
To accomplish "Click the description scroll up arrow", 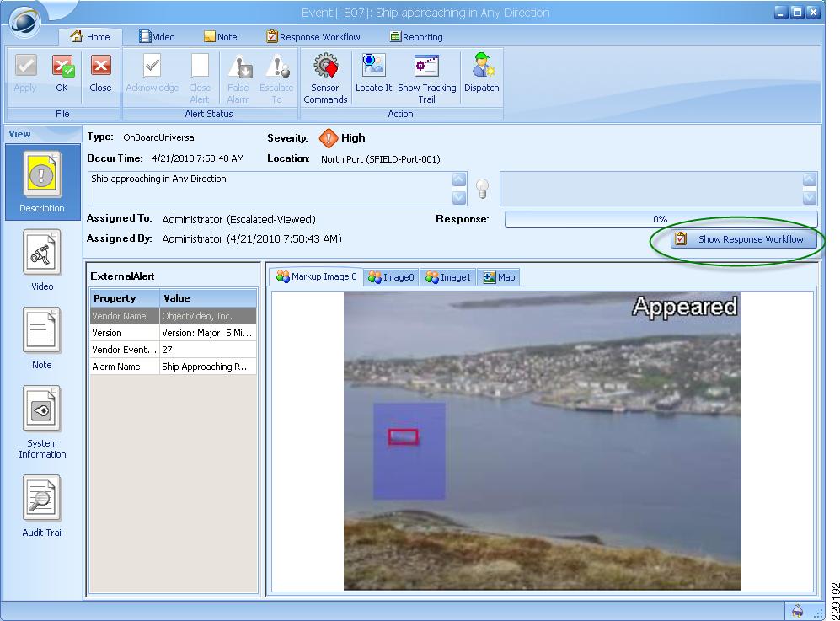I will point(459,179).
